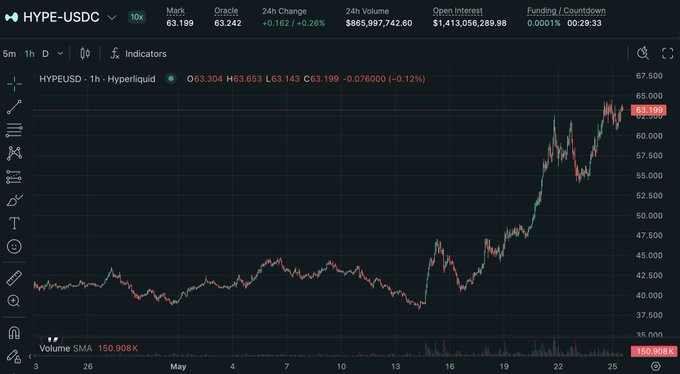Expand the HYPE-USDC pair selector
The height and width of the screenshot is (374, 680).
[x=112, y=17]
